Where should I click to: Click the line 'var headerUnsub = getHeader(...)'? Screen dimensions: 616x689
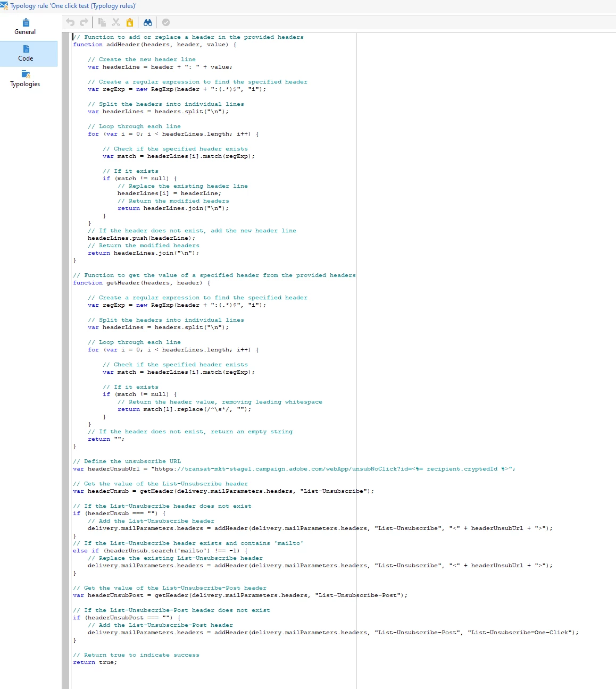click(223, 491)
